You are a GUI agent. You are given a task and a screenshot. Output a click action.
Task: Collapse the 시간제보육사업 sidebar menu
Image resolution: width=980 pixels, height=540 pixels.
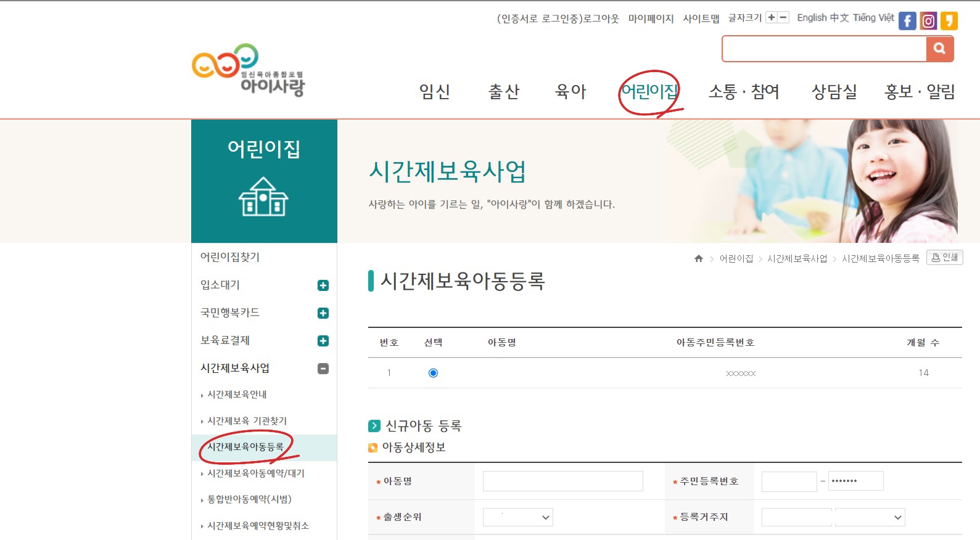click(323, 369)
